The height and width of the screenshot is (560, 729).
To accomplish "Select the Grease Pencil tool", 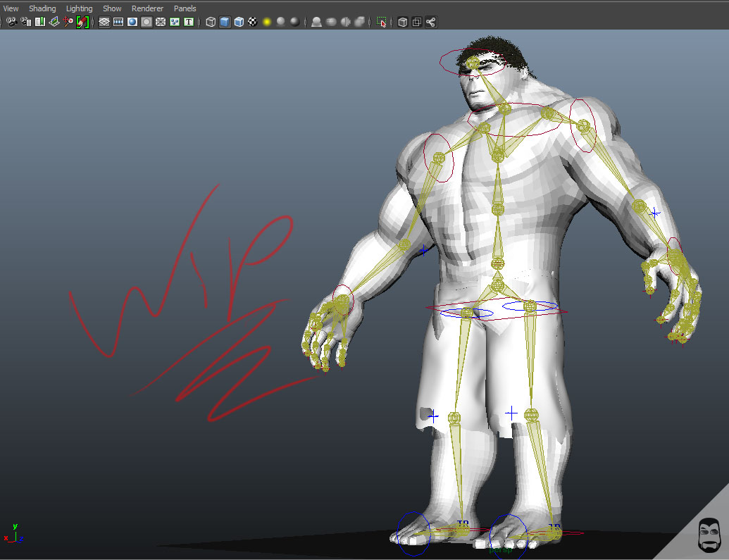I will 82,22.
